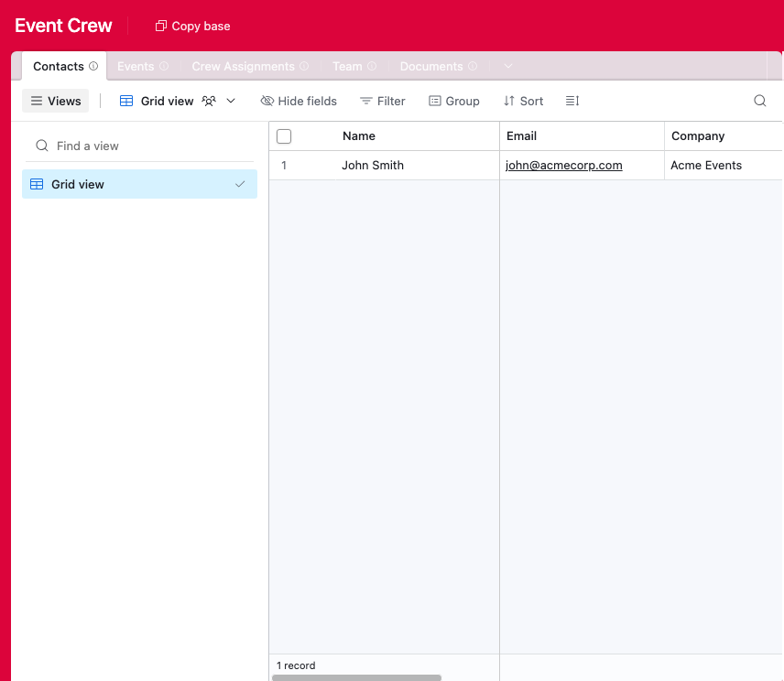Click the horizontal scrollbar at the bottom
This screenshot has width=784, height=681.
coord(356,678)
